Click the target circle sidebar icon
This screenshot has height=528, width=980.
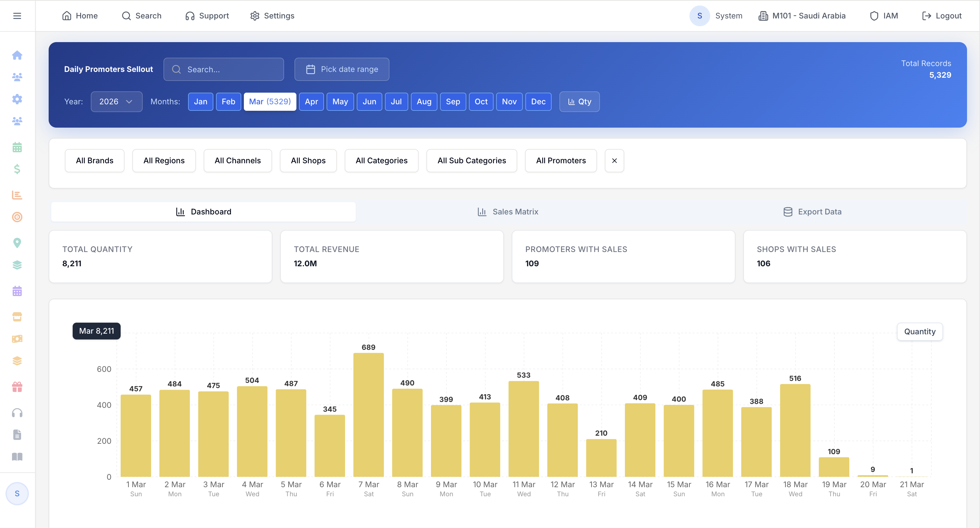click(x=17, y=217)
